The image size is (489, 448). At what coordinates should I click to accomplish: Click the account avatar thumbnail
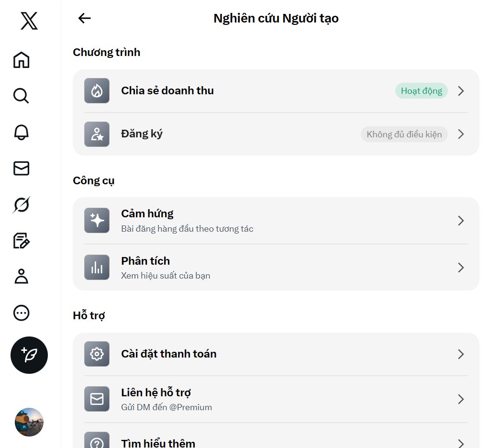(x=29, y=422)
